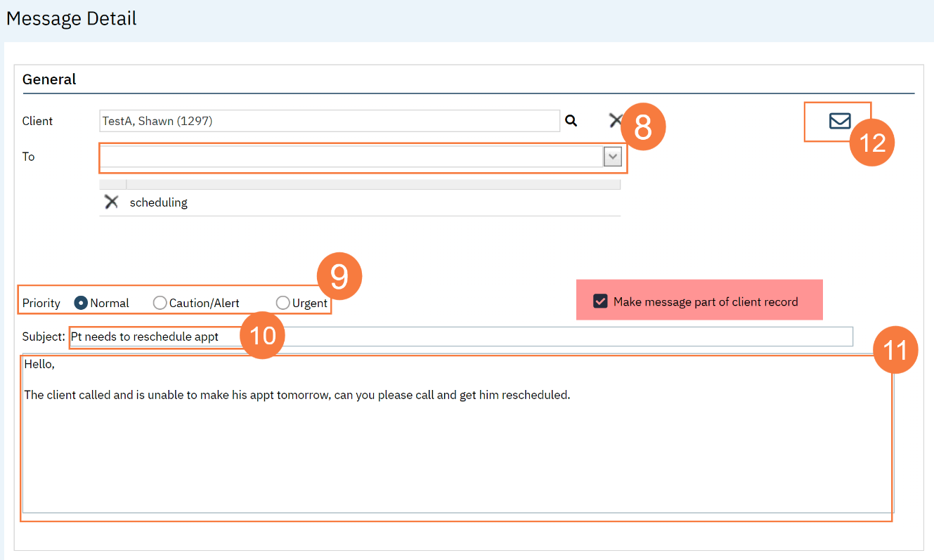Image resolution: width=934 pixels, height=560 pixels.
Task: Click the Message Detail page title
Action: (x=71, y=18)
